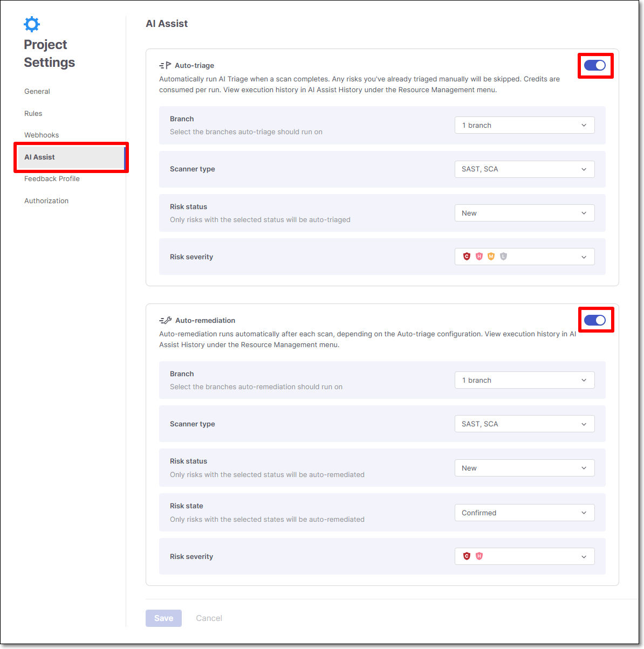Navigate to Authorization settings
The height and width of the screenshot is (649, 644).
tap(46, 201)
